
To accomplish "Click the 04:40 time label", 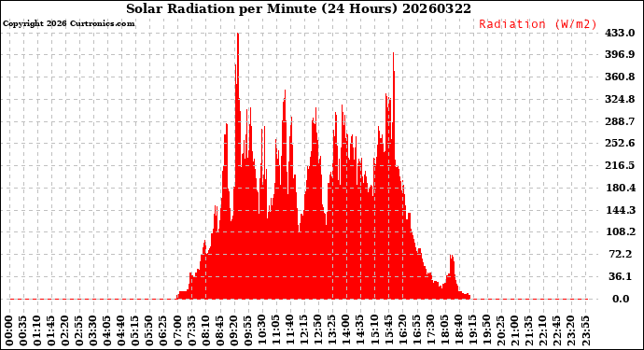I will point(121,331).
